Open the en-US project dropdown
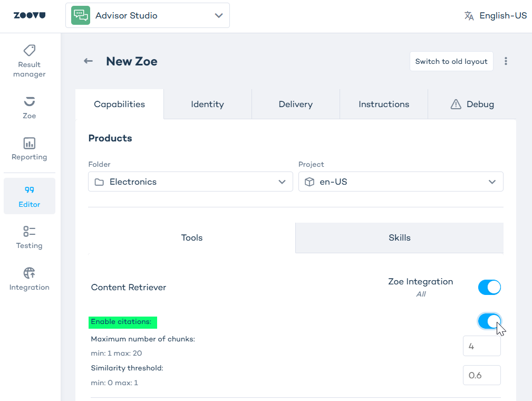 (401, 182)
